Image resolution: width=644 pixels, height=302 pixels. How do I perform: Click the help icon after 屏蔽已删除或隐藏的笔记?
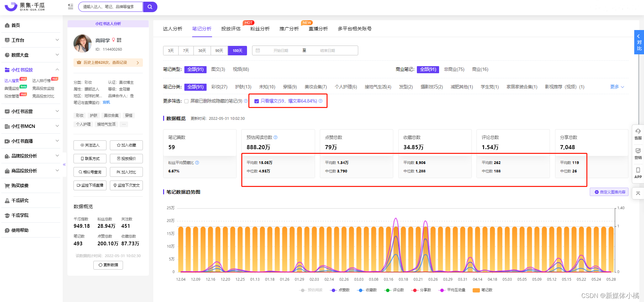[x=246, y=101]
